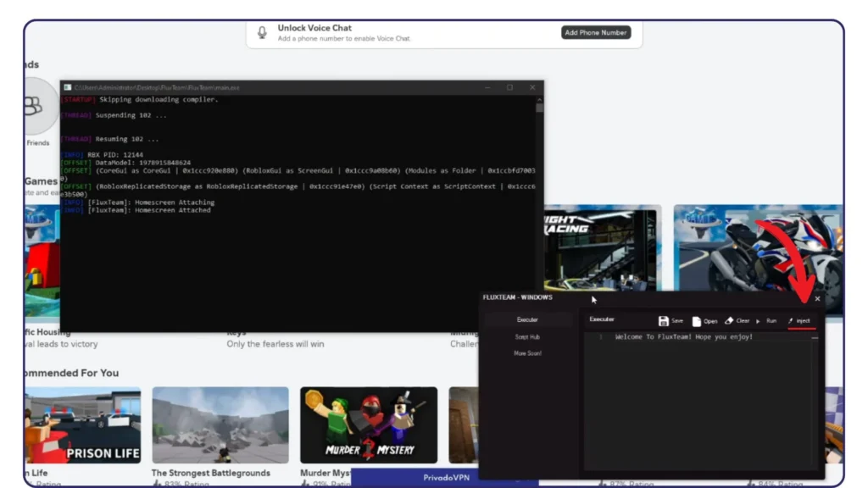Click the Friends icon on Roblox home
Screen dimensions: 868x488
[35, 106]
